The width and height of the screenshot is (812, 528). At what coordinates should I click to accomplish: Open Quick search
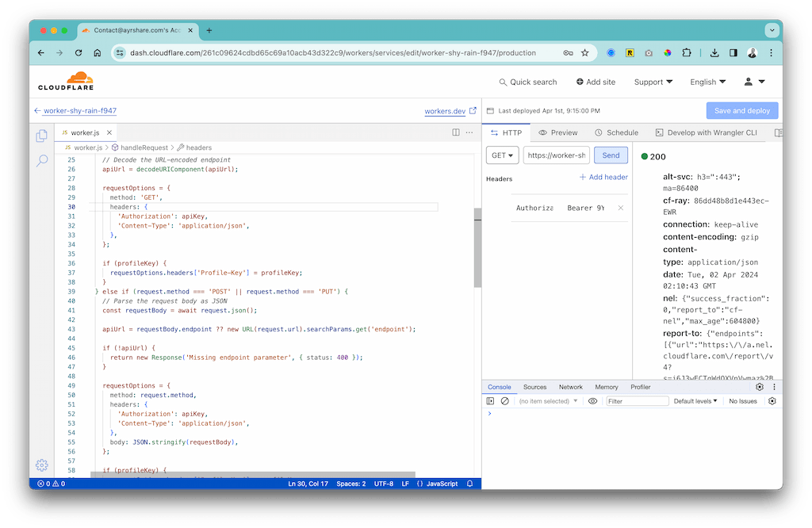(527, 82)
